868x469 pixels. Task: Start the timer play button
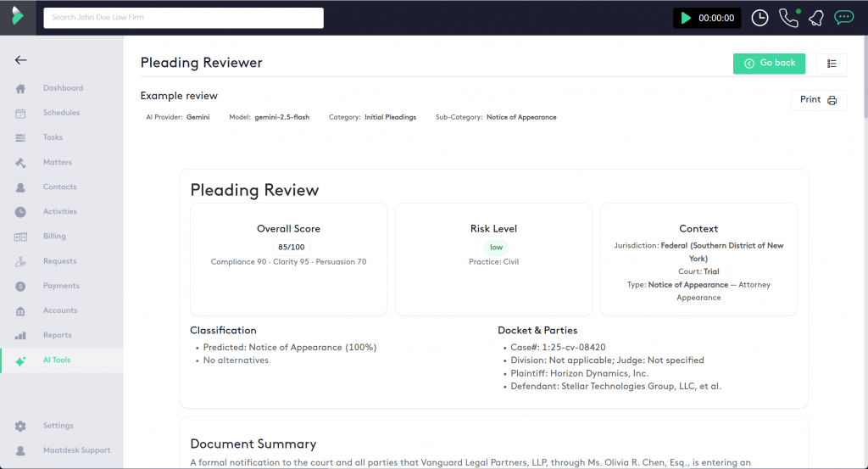click(685, 18)
